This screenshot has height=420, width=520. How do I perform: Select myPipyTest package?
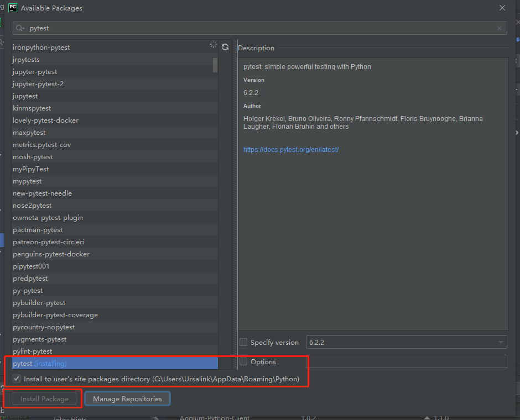coord(115,169)
